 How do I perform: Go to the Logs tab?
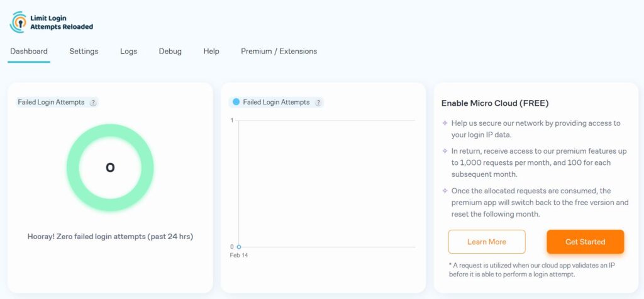128,52
